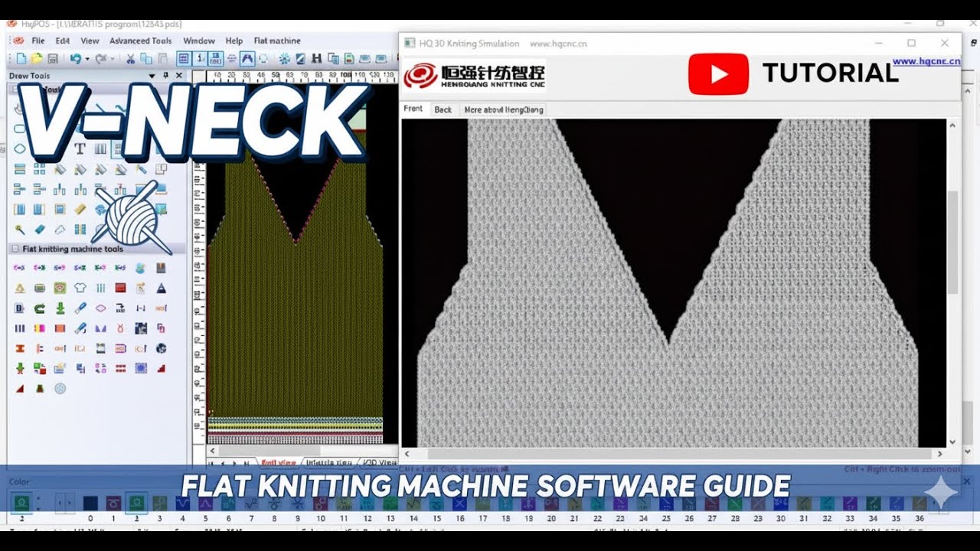
Task: Toggle the highlighted V-shape toolbar button
Action: coord(247,59)
